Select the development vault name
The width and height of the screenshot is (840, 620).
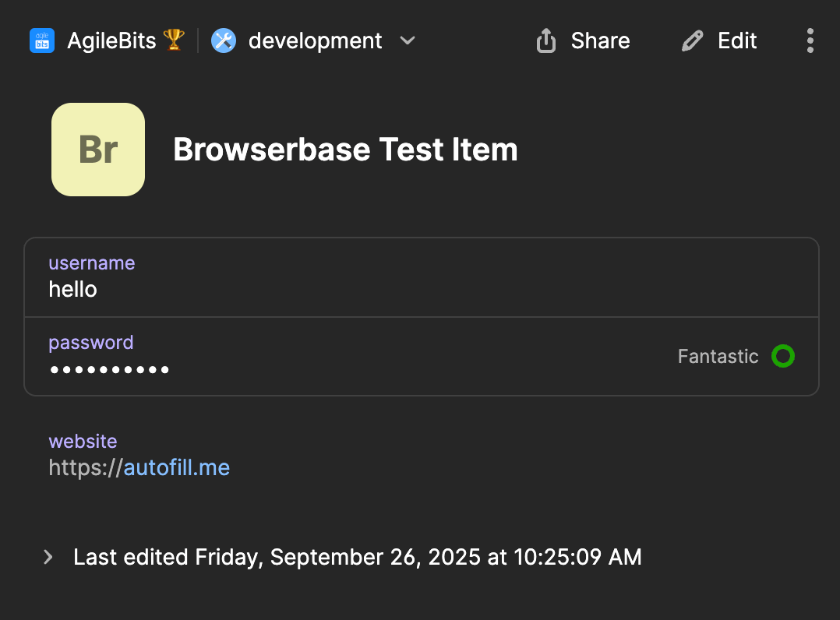(315, 41)
